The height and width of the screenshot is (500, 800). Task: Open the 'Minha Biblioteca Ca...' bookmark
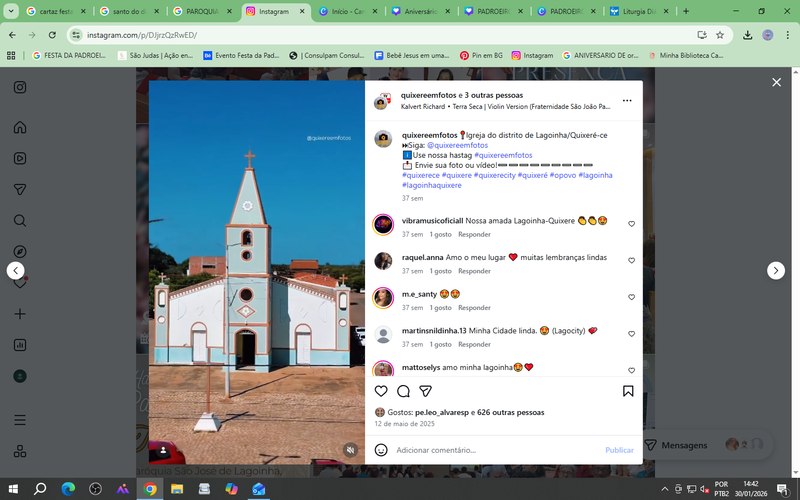(686, 55)
